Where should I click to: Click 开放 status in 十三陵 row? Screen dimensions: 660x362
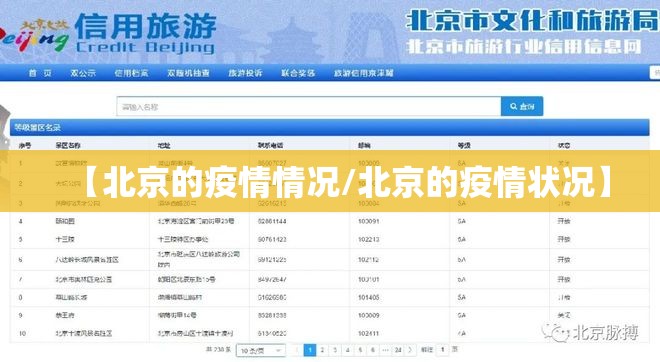564,239
